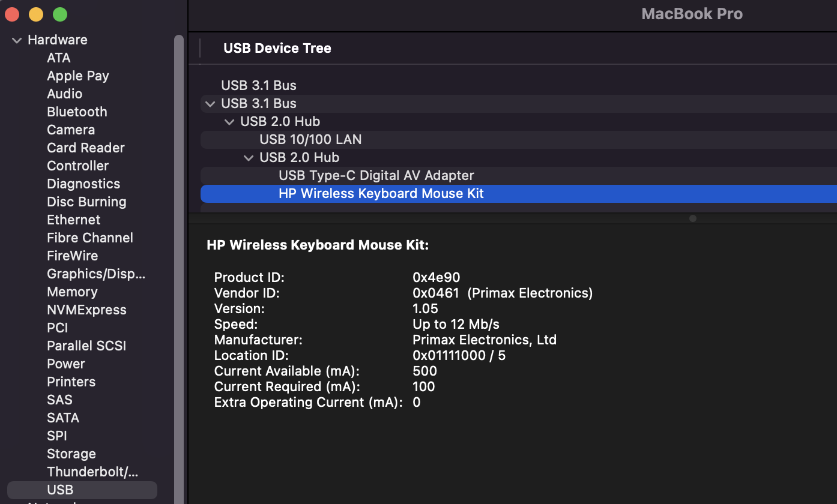Click the USB Device Tree column header
Viewport: 837px width, 504px height.
point(277,49)
